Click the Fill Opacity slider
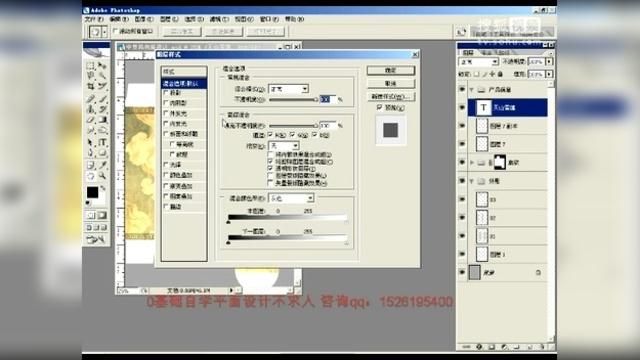640x360 pixels. coord(293,126)
